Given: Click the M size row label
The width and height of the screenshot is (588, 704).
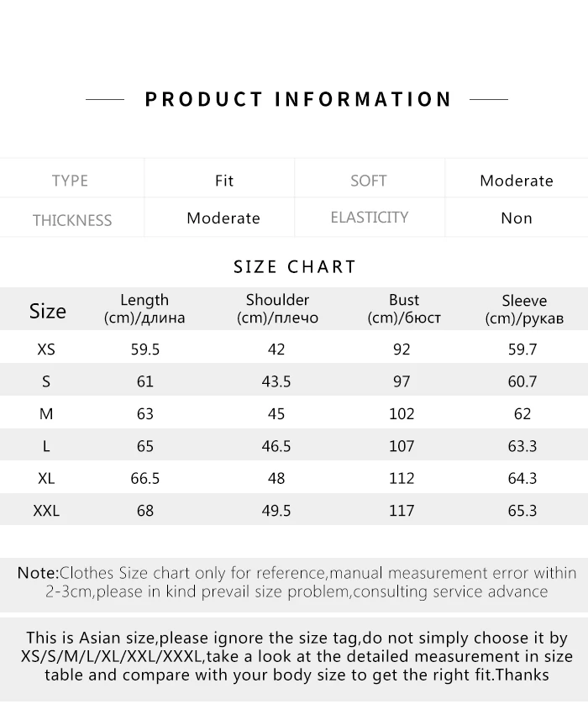Looking at the screenshot, I should (x=46, y=413).
